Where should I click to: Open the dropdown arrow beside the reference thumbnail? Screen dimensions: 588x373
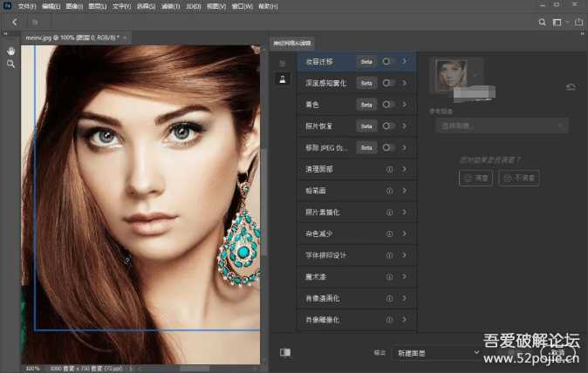coord(475,75)
